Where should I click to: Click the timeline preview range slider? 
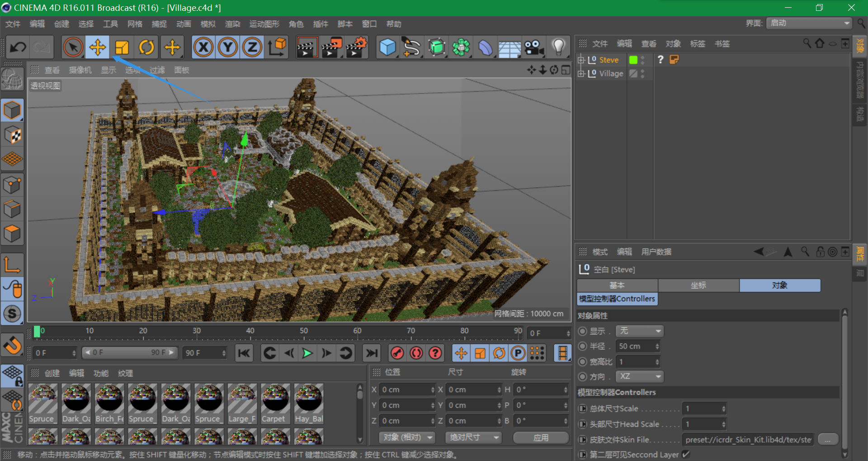click(130, 353)
